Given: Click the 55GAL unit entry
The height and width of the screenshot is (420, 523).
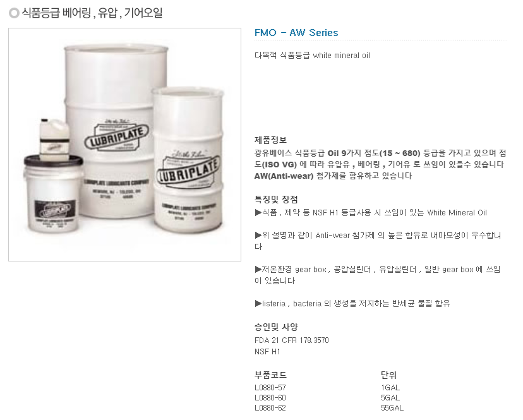Looking at the screenshot, I should click(392, 407).
